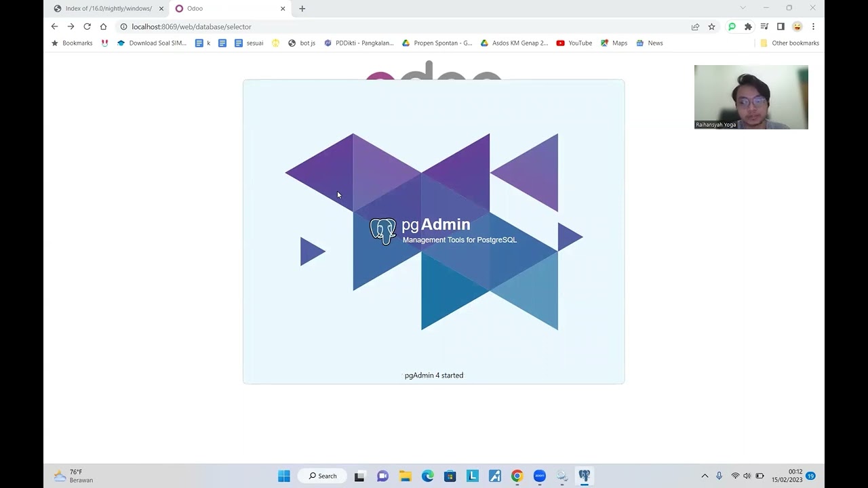The image size is (868, 488).
Task: Open the Maps bookmark
Action: [x=614, y=43]
